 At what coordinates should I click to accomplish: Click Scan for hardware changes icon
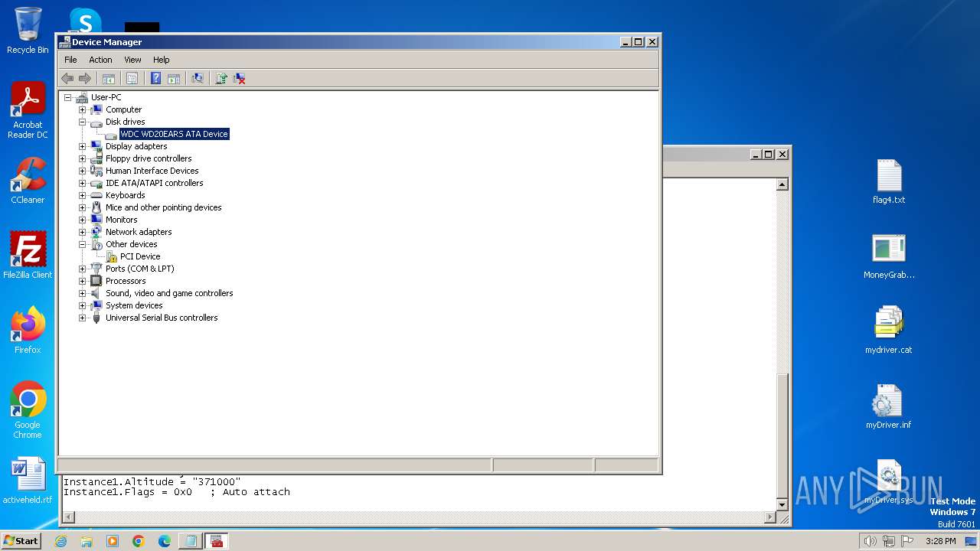(x=198, y=78)
